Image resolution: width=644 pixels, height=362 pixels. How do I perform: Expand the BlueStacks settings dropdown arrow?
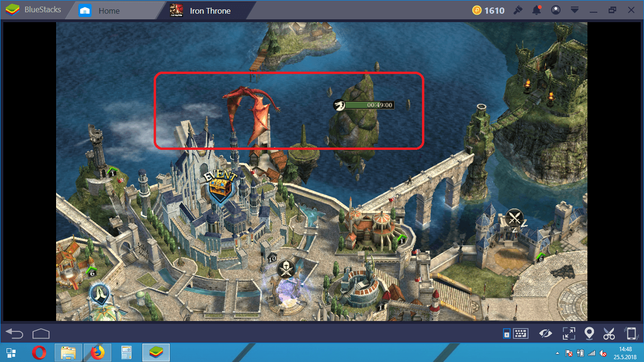click(574, 10)
